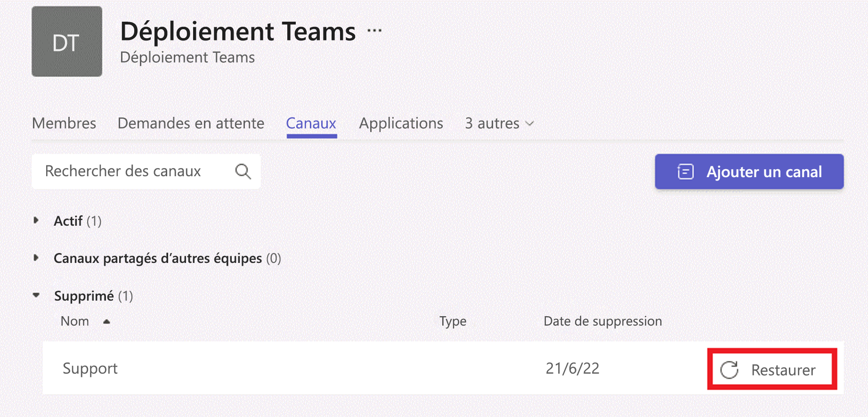
Task: Select the Support channel row name
Action: tap(90, 368)
